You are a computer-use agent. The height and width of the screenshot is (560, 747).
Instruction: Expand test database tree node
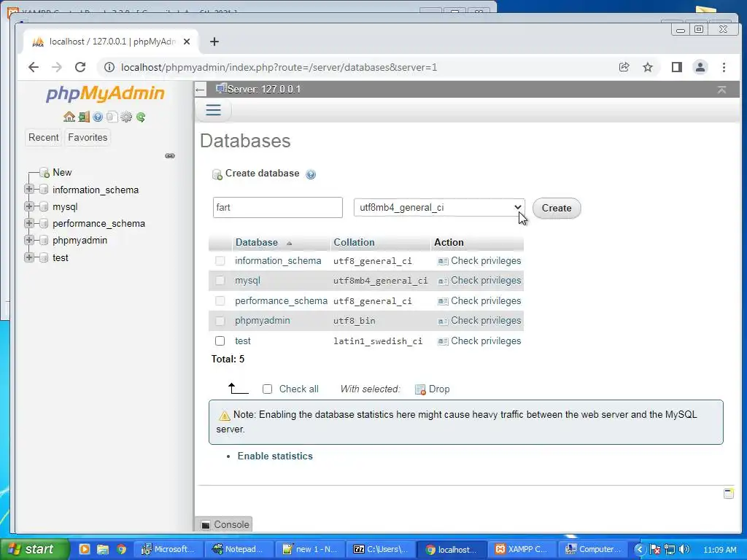pos(28,257)
